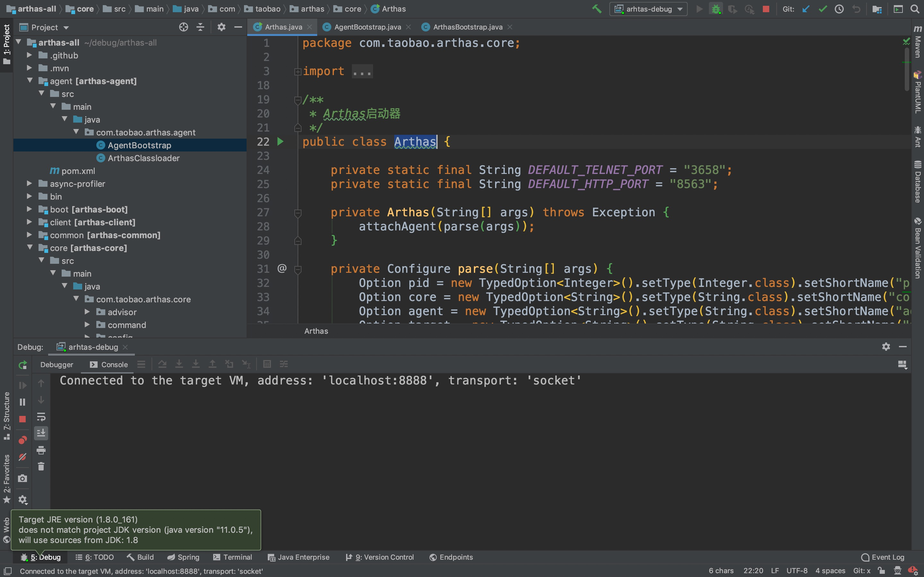Screen dimensions: 924x577
Task: Open the Terminal tool window
Action: coord(232,557)
